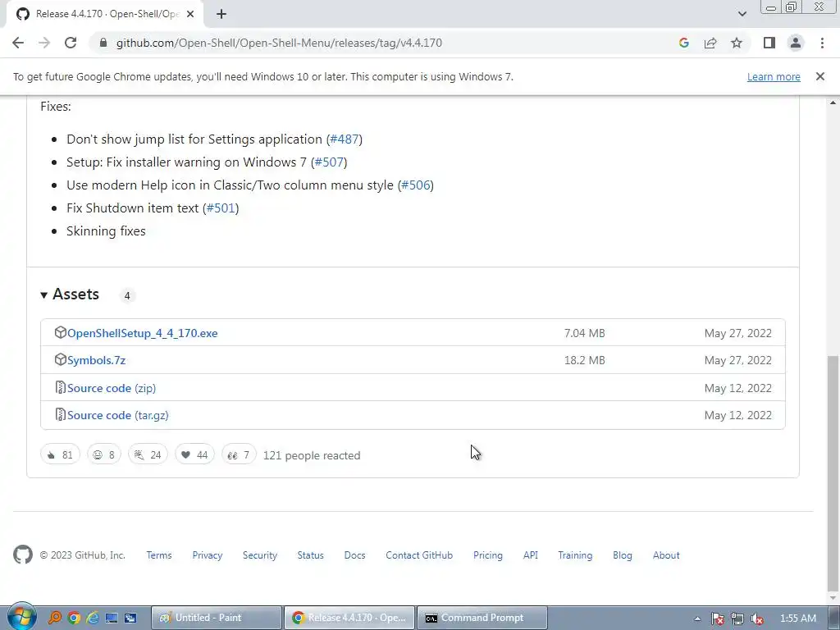The width and height of the screenshot is (840, 630).
Task: Download Symbols.7z
Action: pyautogui.click(x=97, y=361)
